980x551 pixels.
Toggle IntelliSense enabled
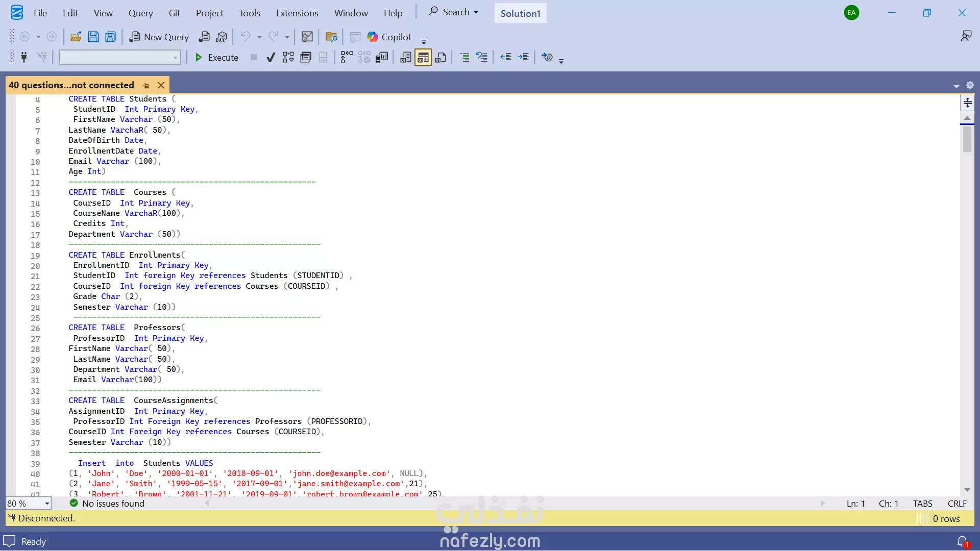[323, 57]
